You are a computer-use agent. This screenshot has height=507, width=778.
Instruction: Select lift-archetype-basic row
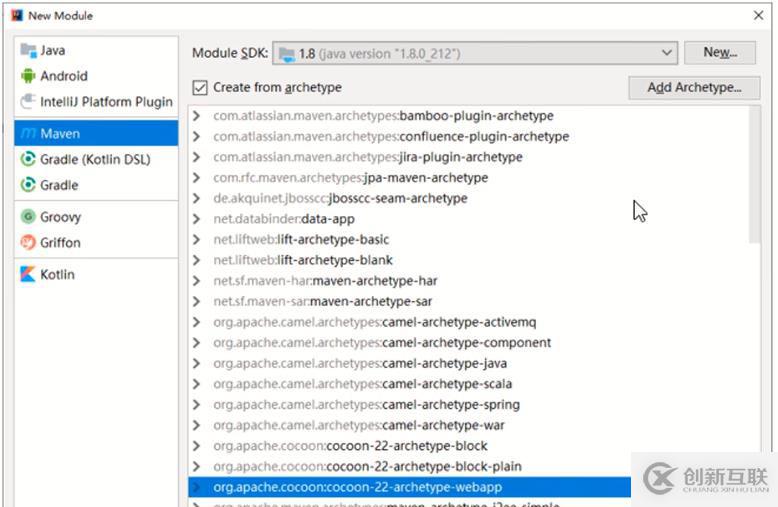(x=469, y=240)
